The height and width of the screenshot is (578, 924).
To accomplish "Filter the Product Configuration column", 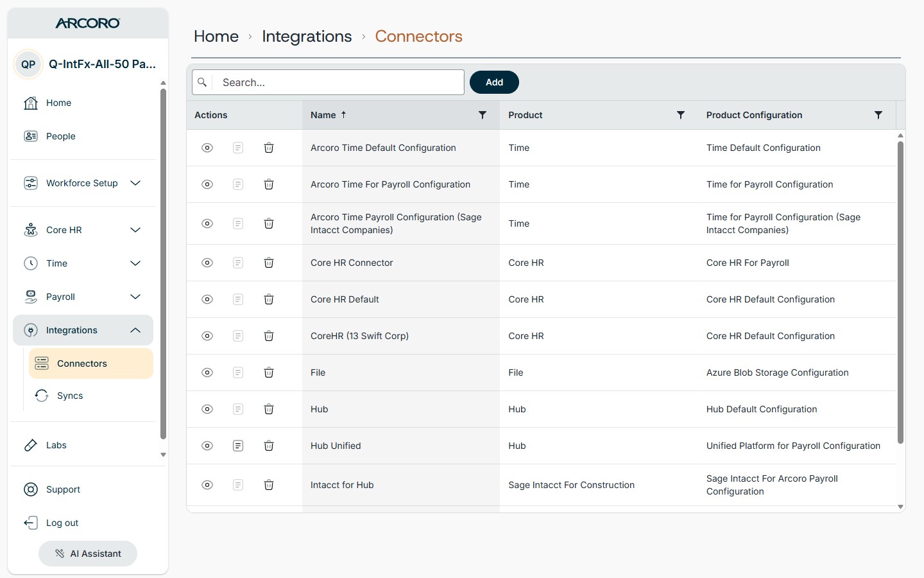I will click(878, 115).
